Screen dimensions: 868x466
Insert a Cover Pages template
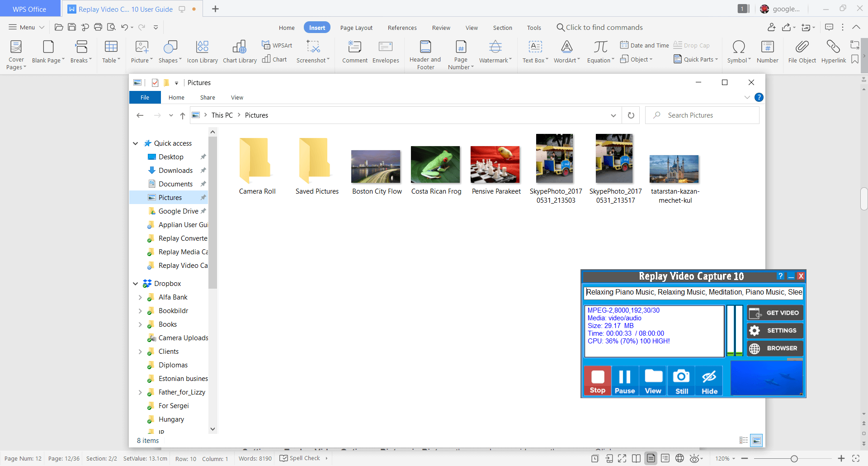[x=16, y=55]
